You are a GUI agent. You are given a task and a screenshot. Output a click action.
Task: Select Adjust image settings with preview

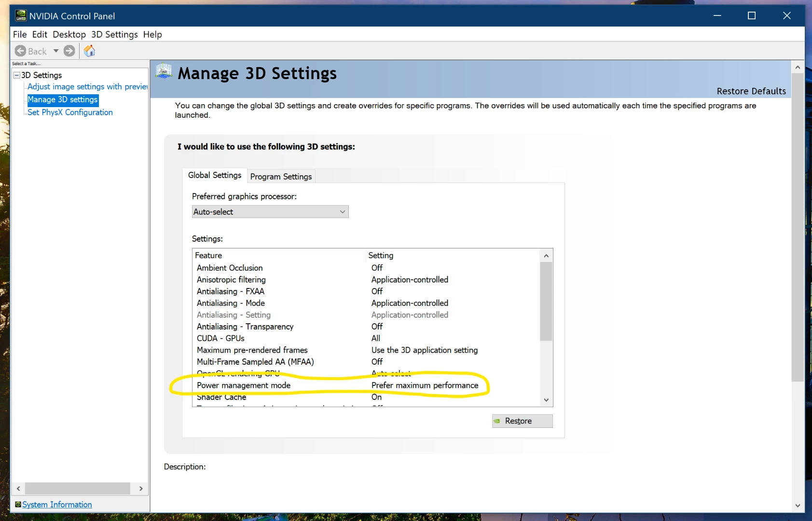[x=87, y=86]
